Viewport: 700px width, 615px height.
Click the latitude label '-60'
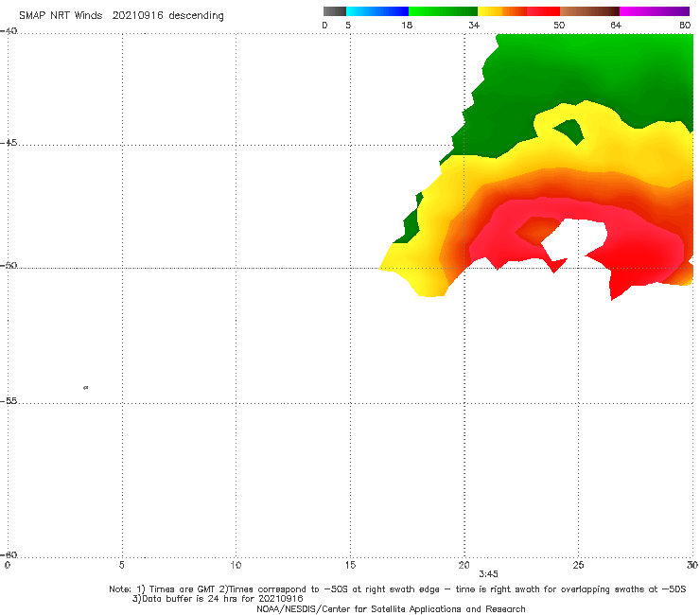pos(9,554)
